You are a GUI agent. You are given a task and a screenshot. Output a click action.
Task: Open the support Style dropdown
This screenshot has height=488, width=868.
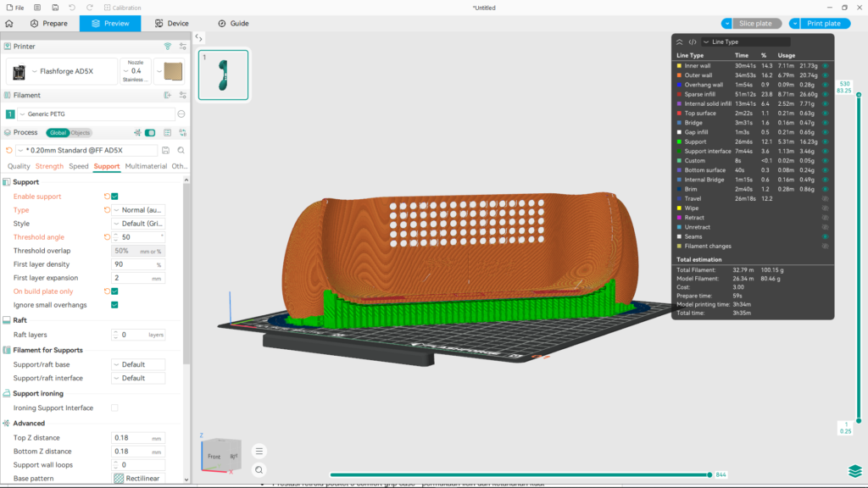point(138,224)
